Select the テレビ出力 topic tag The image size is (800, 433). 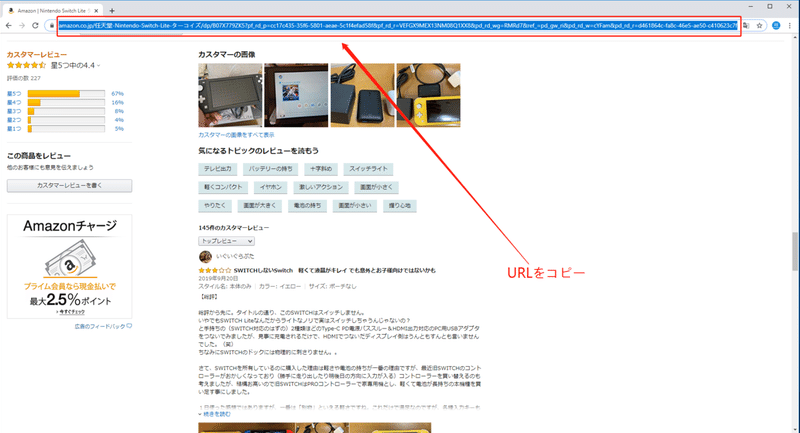tap(218, 169)
